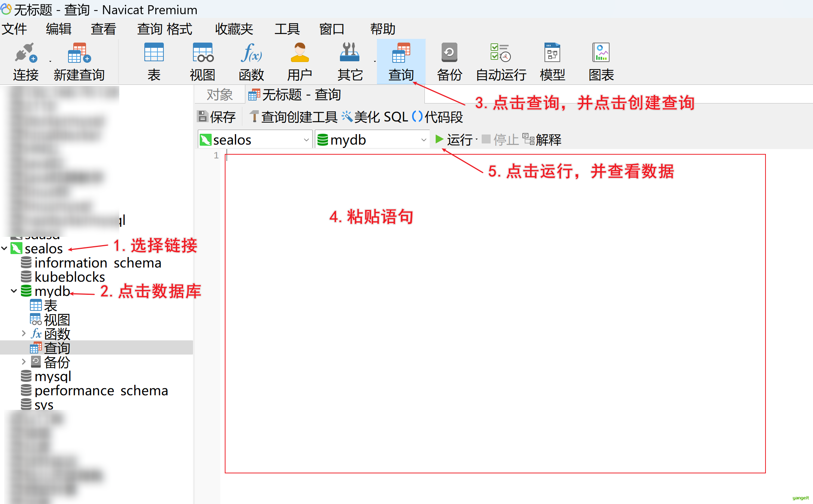Click the Connection (连接) toolbar icon
The height and width of the screenshot is (504, 813).
click(x=25, y=62)
